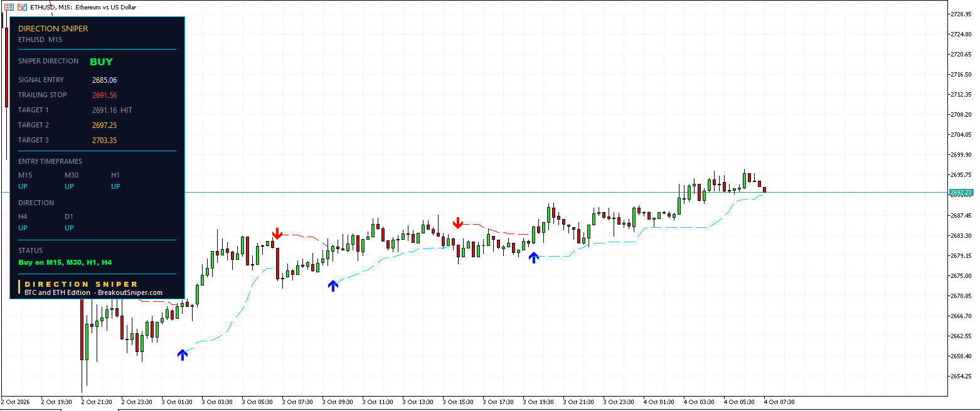Click the 3 Oct 11:30 time axis label
The width and height of the screenshot is (980, 411).
[x=378, y=402]
